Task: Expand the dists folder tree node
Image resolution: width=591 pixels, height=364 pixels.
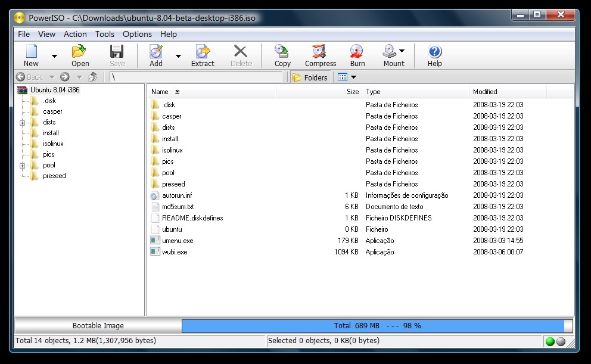Action: point(23,123)
